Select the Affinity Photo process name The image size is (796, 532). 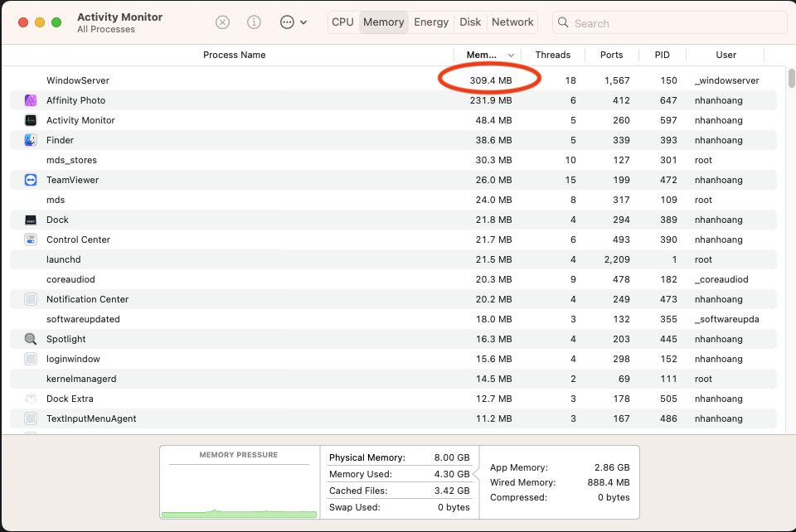coord(75,100)
